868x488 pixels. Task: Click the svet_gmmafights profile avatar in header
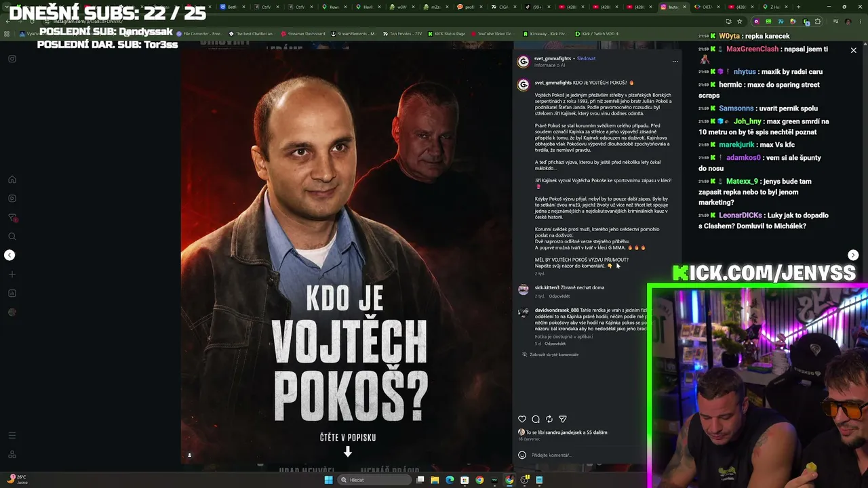click(523, 62)
